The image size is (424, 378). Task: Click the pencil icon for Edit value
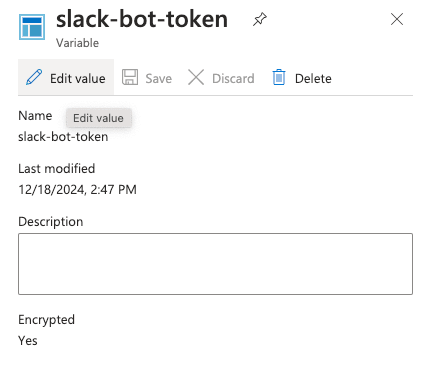click(34, 77)
